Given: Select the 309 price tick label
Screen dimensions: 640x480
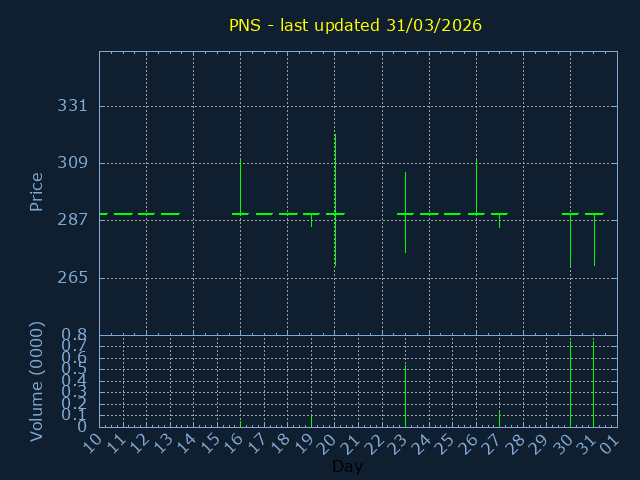Looking at the screenshot, I should tap(71, 163).
